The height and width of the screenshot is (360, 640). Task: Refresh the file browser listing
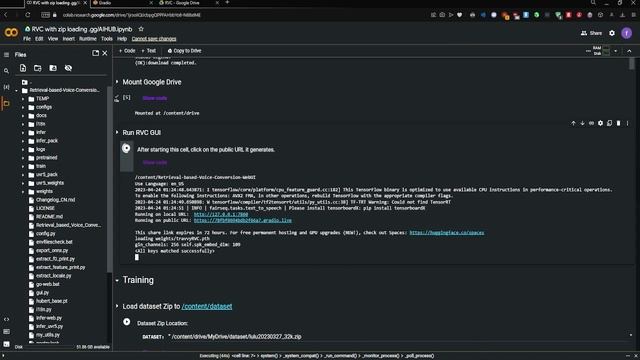(x=38, y=68)
